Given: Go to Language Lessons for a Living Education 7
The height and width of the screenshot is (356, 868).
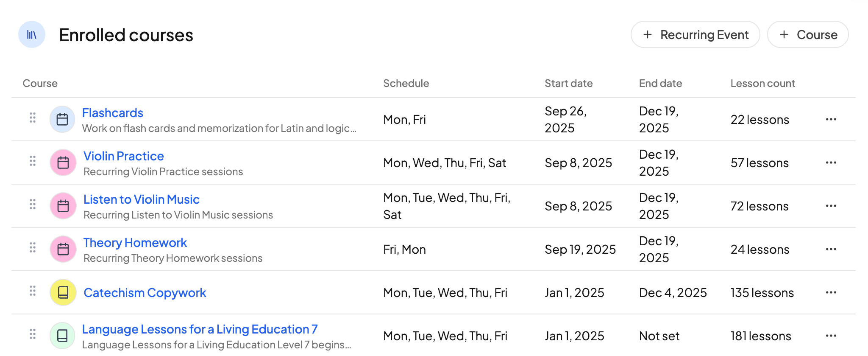Looking at the screenshot, I should (200, 329).
